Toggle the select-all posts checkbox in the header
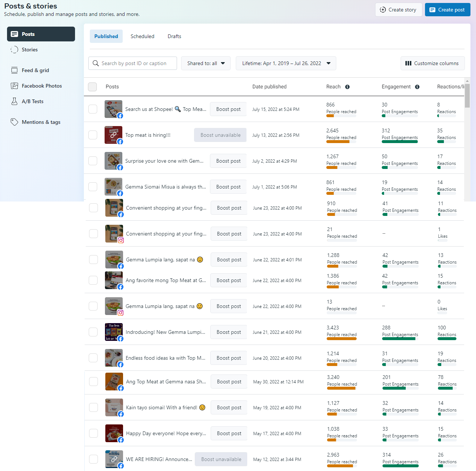Viewport: 476px width, 471px height. [92, 87]
